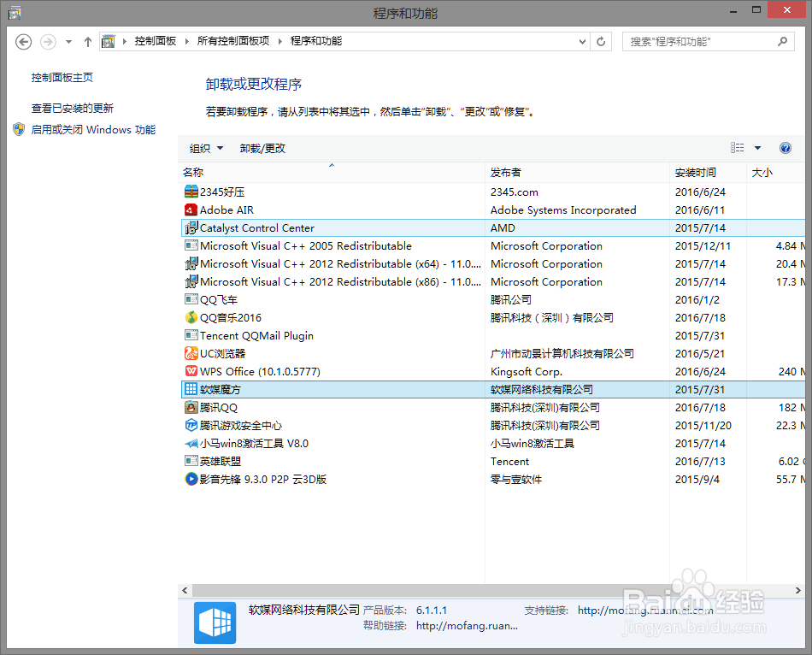This screenshot has width=812, height=655.
Task: Go up one level with up arrow
Action: pyautogui.click(x=88, y=41)
